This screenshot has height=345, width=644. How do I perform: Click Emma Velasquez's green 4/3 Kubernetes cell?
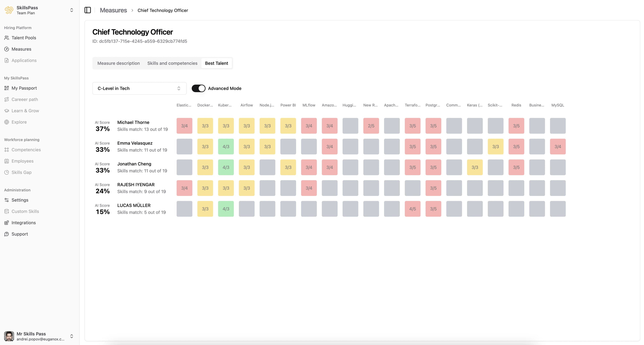pos(226,147)
